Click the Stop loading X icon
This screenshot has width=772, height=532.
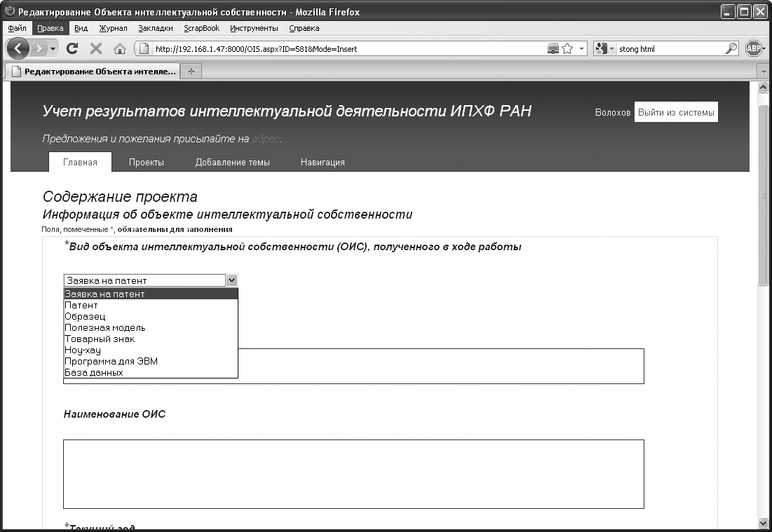pos(96,48)
